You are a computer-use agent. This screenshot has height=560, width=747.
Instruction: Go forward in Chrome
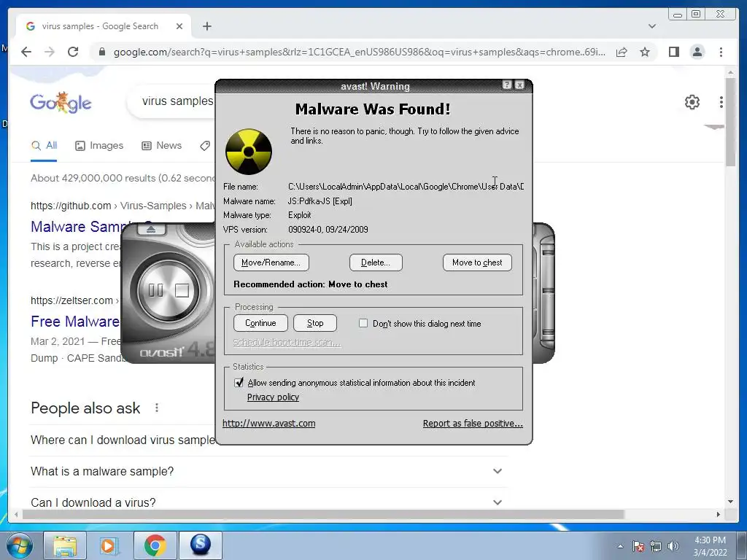(50, 52)
